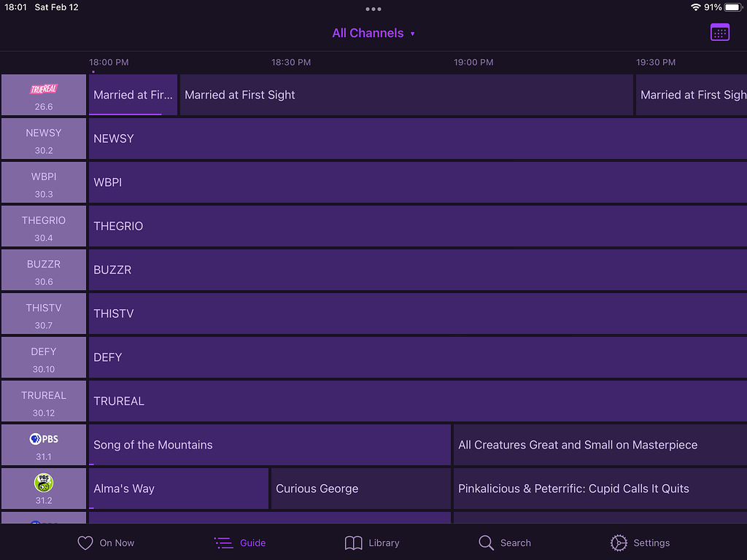747x560 pixels.
Task: Switch to the Library tab
Action: (x=371, y=542)
